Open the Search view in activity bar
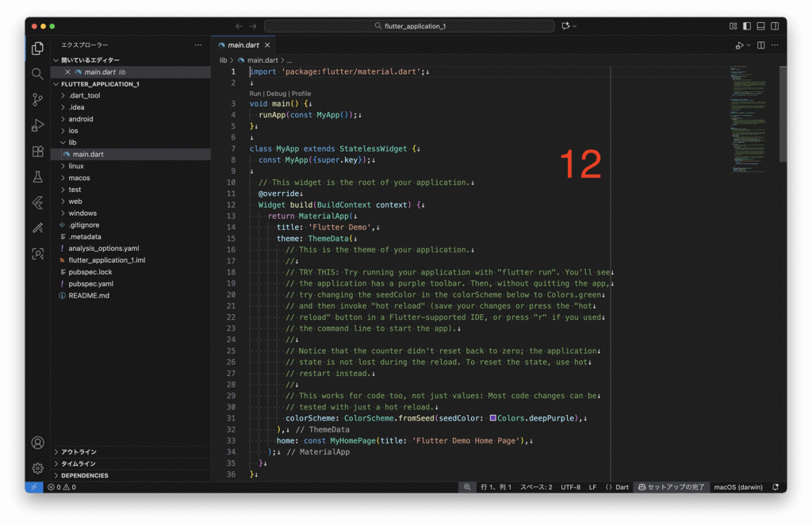 click(x=37, y=74)
